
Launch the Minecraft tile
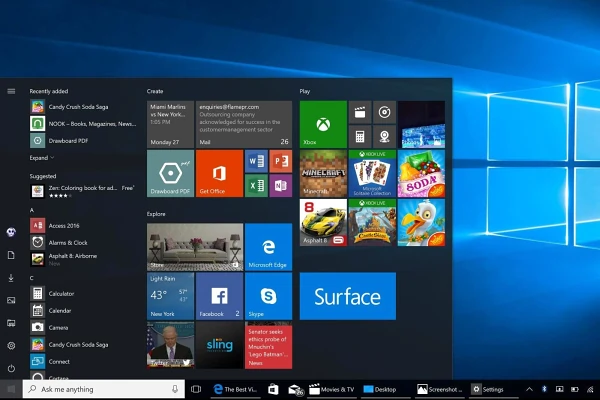tap(323, 173)
